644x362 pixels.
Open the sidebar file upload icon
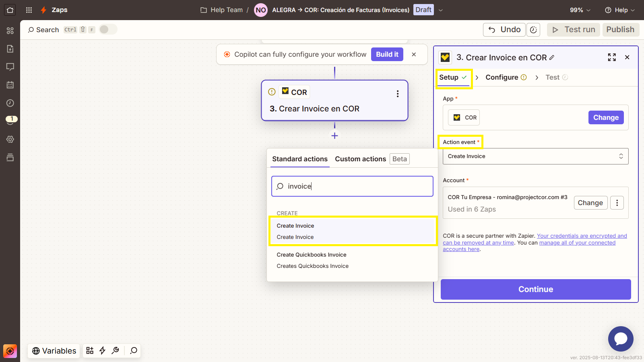click(10, 49)
